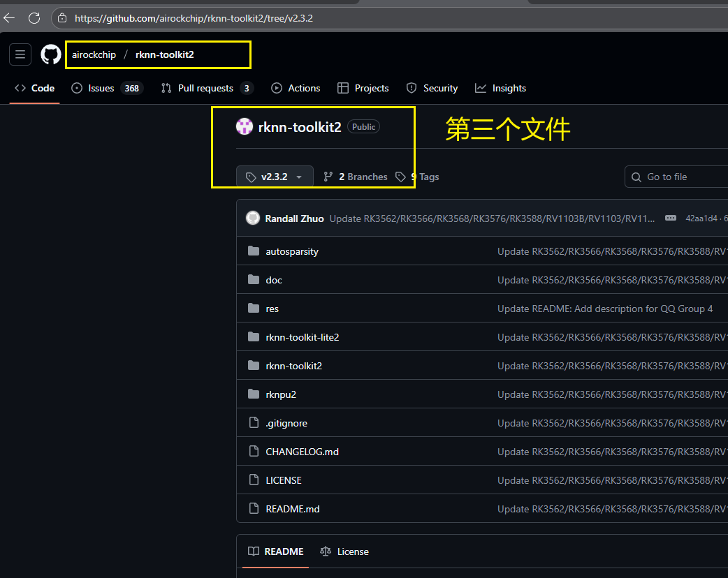
Task: Click the Pull requests count badge 3
Action: pyautogui.click(x=247, y=88)
